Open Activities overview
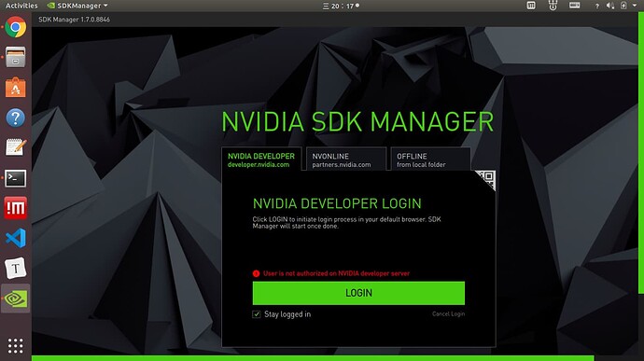Screen dimensions: 644x361 (21, 6)
